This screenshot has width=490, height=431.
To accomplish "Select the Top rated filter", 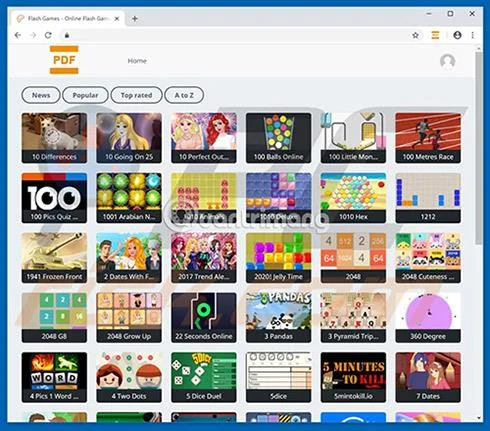I will coord(136,95).
